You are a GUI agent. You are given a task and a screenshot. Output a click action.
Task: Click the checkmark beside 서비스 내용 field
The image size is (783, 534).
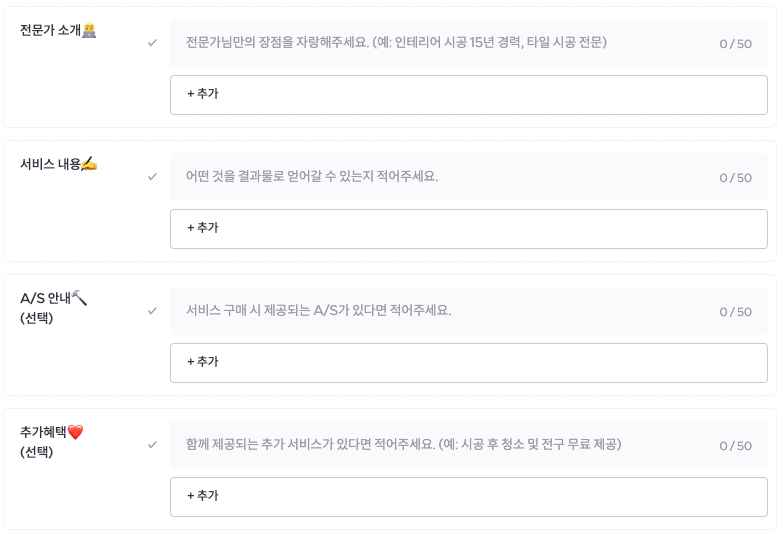point(152,177)
